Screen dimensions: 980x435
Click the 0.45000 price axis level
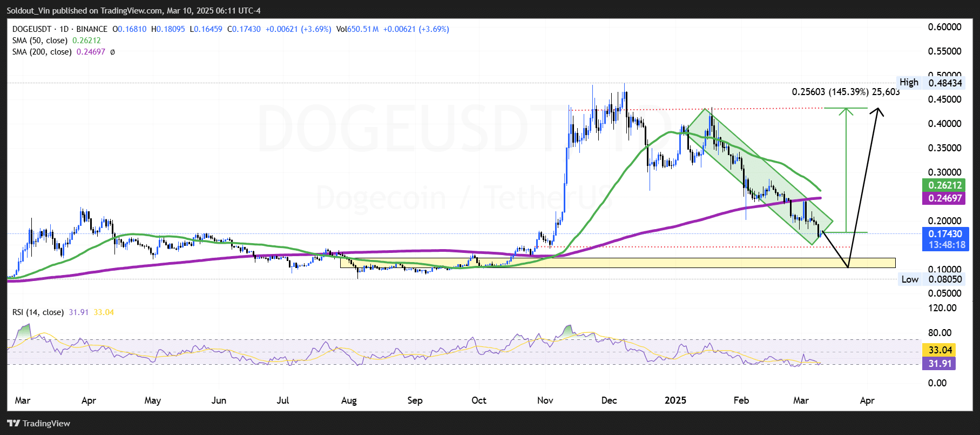coord(944,99)
